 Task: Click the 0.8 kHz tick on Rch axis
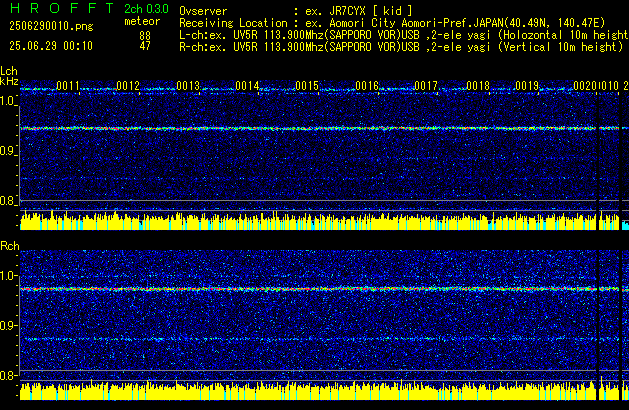click(9, 375)
